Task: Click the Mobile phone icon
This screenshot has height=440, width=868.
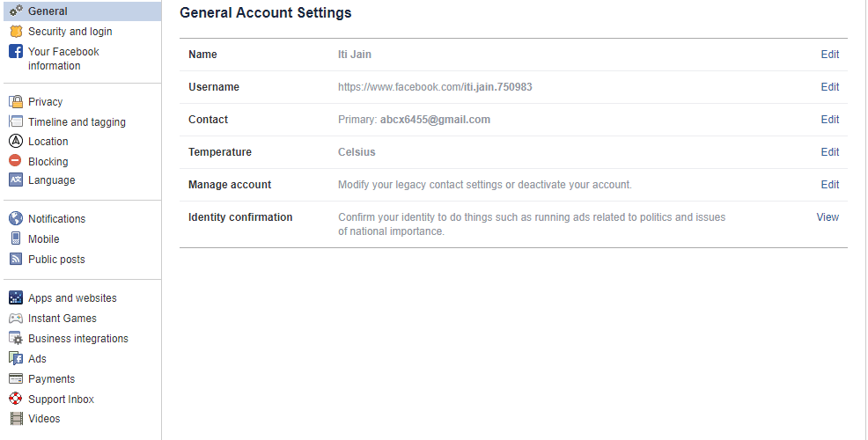Action: [x=16, y=238]
